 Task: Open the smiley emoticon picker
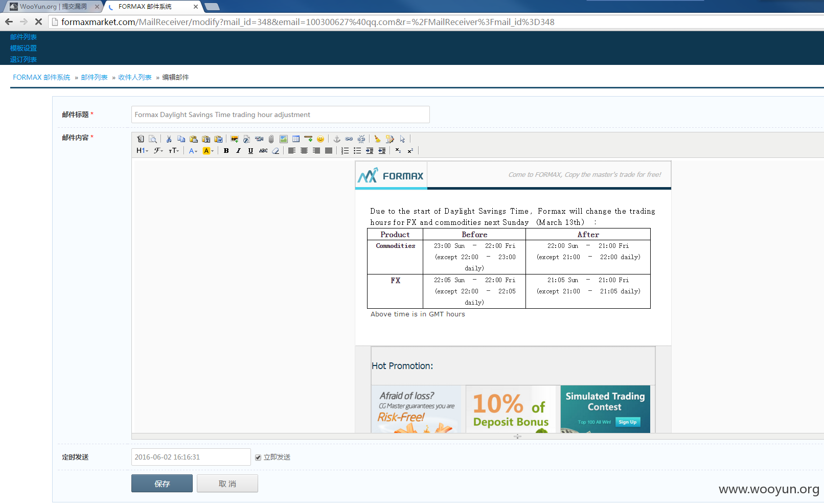coord(321,139)
